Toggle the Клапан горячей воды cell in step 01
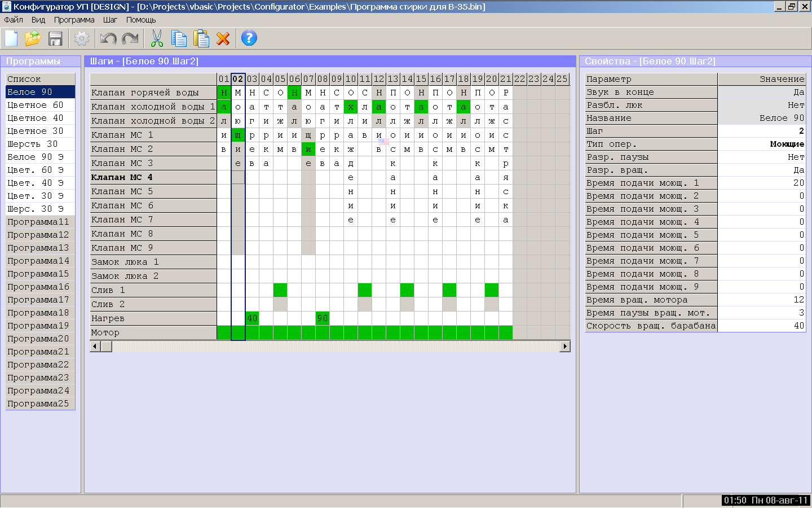The image size is (812, 508). 224,93
